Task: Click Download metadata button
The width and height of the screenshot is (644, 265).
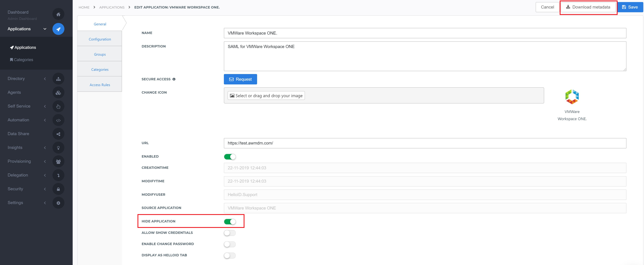Action: 588,7
